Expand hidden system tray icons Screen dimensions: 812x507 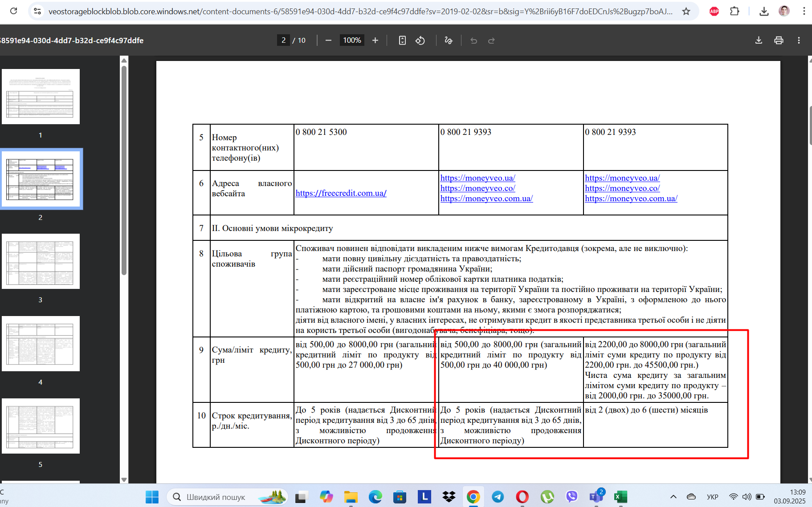pos(673,497)
